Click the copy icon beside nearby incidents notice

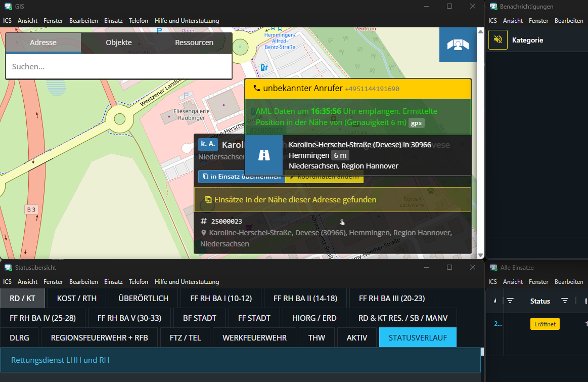pos(208,200)
